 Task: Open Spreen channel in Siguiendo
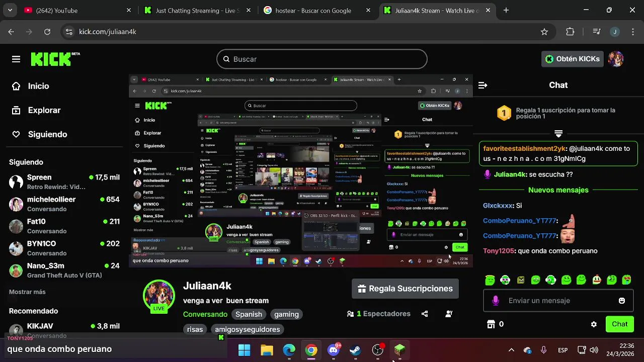(x=64, y=182)
